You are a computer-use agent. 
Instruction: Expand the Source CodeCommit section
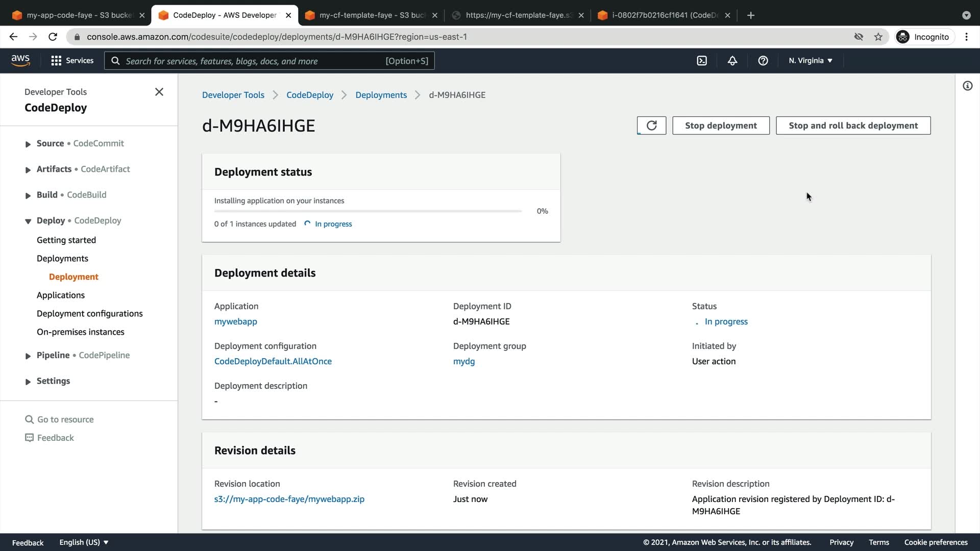click(x=28, y=144)
